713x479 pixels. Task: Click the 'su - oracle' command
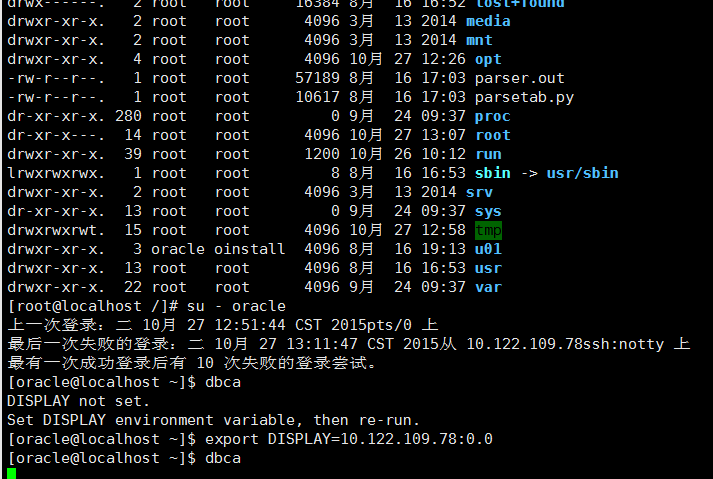pyautogui.click(x=236, y=307)
